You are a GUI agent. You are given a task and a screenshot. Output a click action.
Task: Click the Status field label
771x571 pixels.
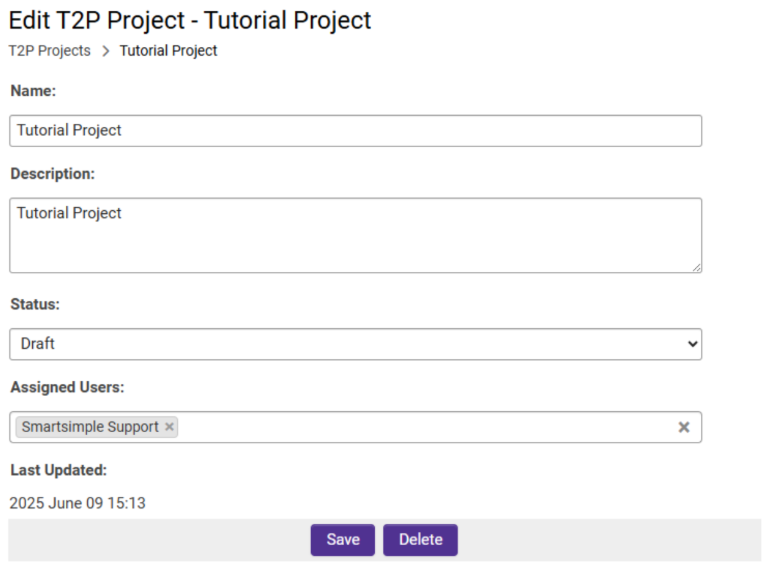point(35,304)
